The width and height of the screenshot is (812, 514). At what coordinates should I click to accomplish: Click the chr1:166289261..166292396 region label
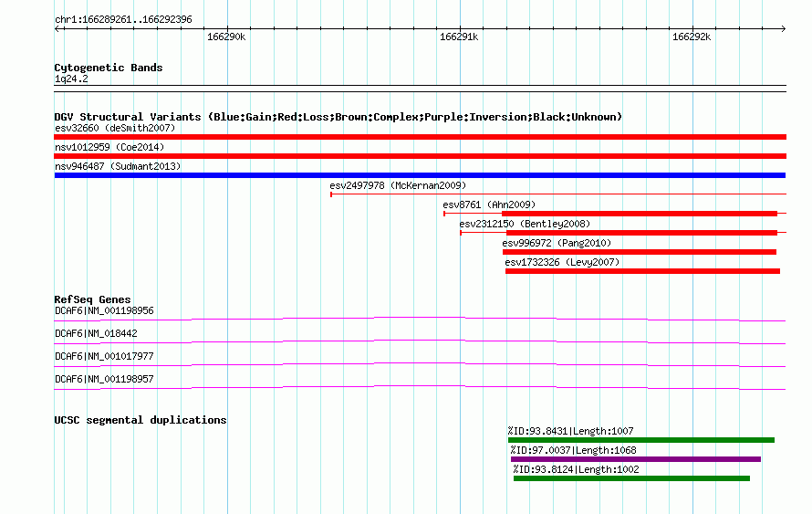click(123, 19)
